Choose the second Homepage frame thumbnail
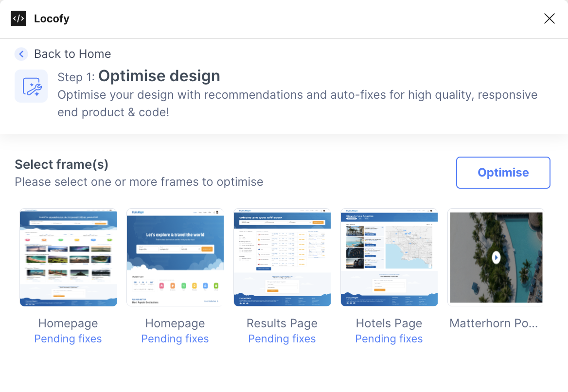 175,257
